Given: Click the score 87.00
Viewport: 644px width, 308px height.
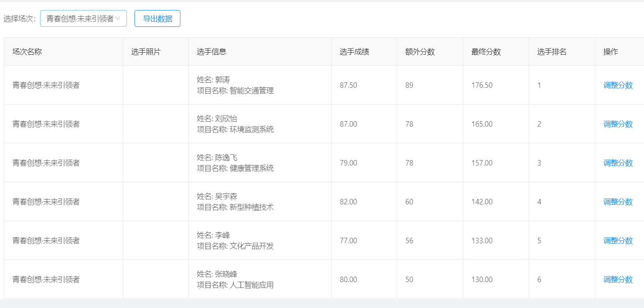Looking at the screenshot, I should (x=348, y=124).
